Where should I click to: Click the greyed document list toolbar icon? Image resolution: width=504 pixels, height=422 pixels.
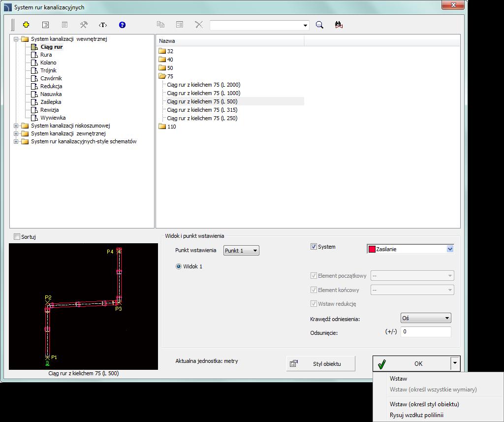point(64,25)
